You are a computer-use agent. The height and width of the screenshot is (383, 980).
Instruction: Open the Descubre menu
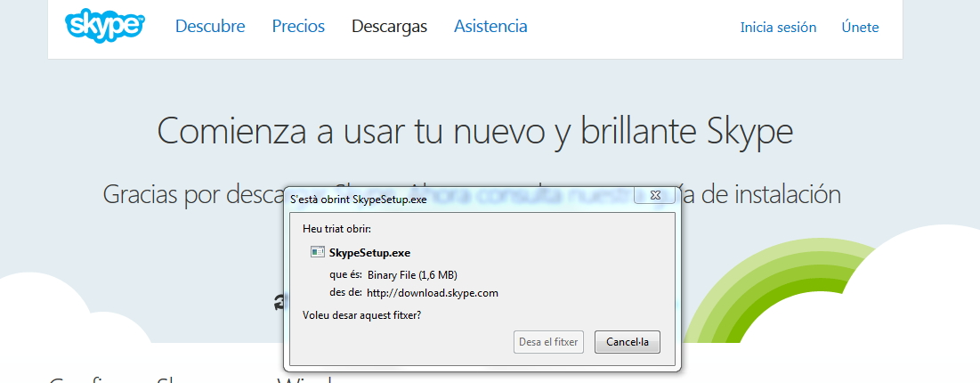point(210,27)
